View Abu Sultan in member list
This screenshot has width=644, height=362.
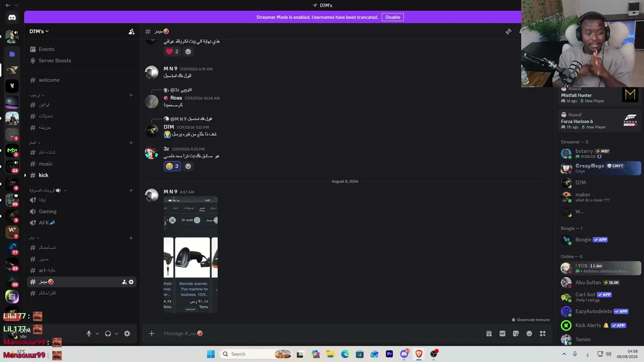[601, 283]
